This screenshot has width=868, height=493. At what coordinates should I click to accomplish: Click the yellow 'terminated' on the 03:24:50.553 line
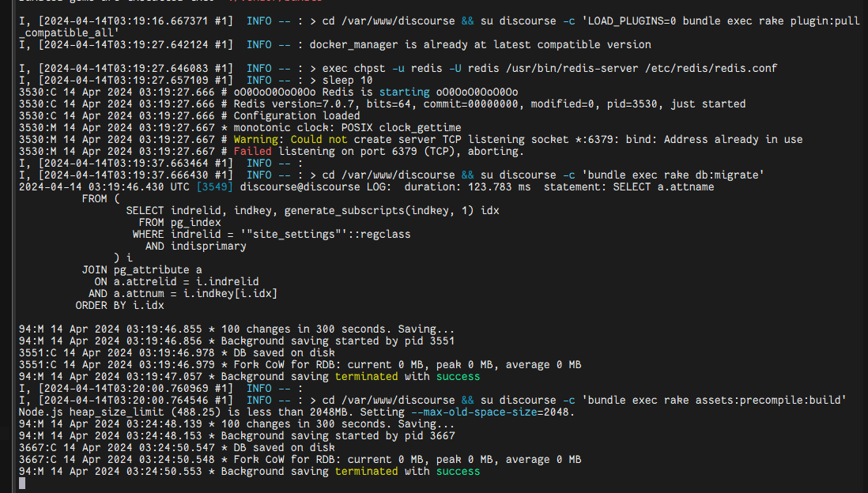pos(367,472)
